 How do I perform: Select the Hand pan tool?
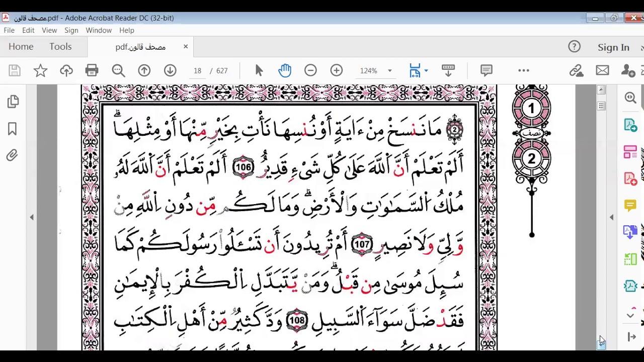(285, 71)
